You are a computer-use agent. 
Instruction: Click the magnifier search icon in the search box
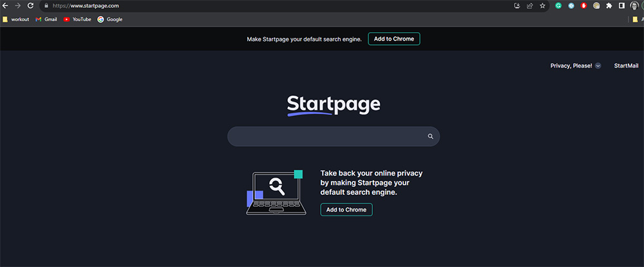coord(430,136)
